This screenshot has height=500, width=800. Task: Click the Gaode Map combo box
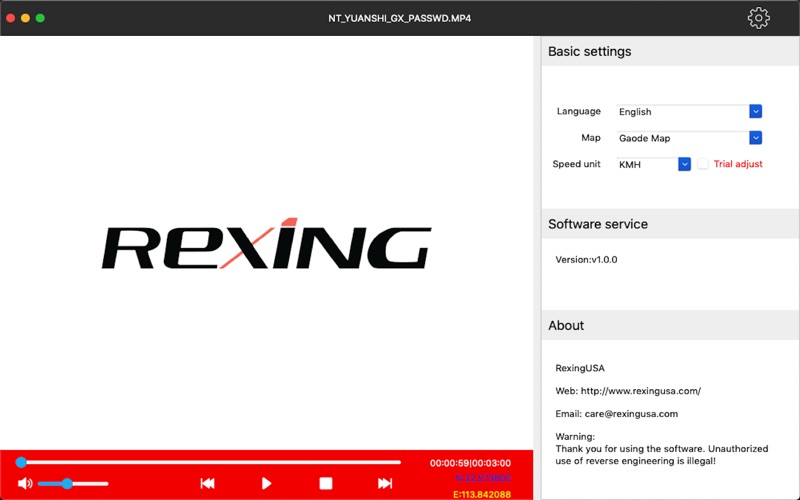point(689,138)
